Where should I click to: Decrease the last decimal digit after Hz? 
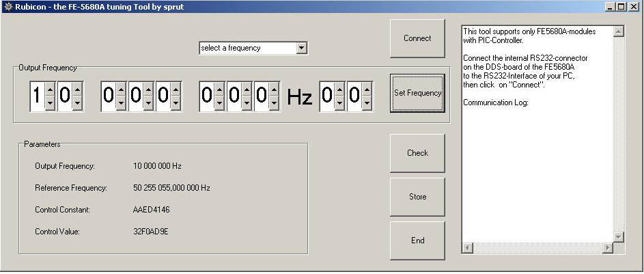click(367, 104)
